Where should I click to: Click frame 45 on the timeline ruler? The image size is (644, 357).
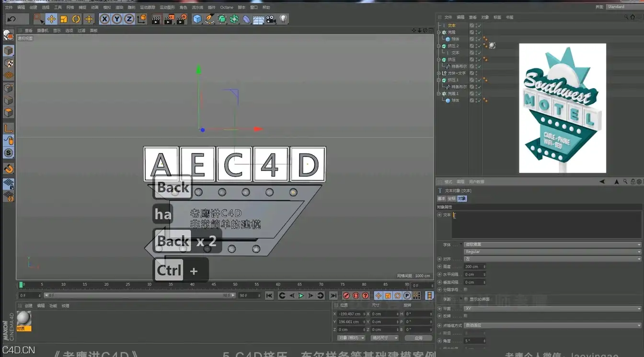tap(214, 285)
